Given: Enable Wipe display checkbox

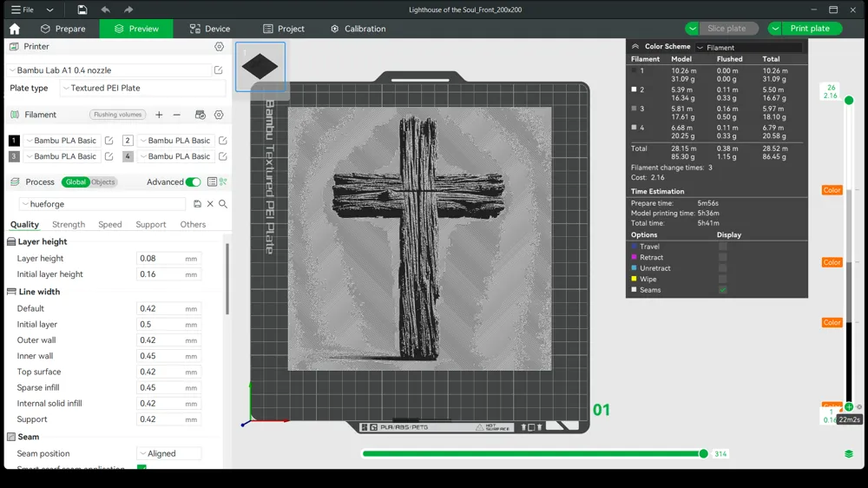Looking at the screenshot, I should [722, 280].
